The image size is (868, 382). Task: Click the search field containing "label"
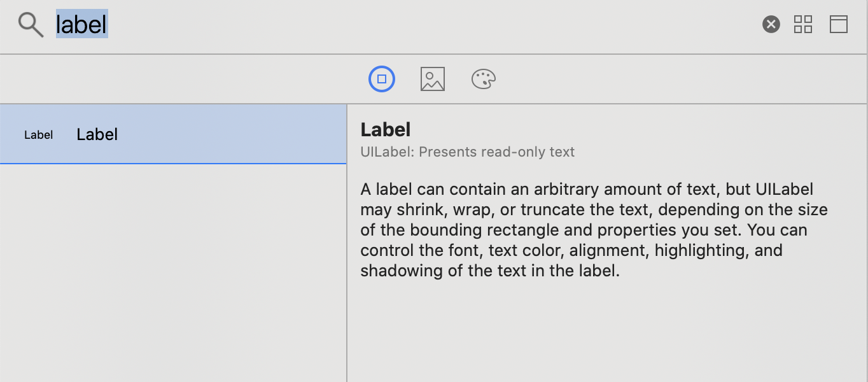point(82,25)
